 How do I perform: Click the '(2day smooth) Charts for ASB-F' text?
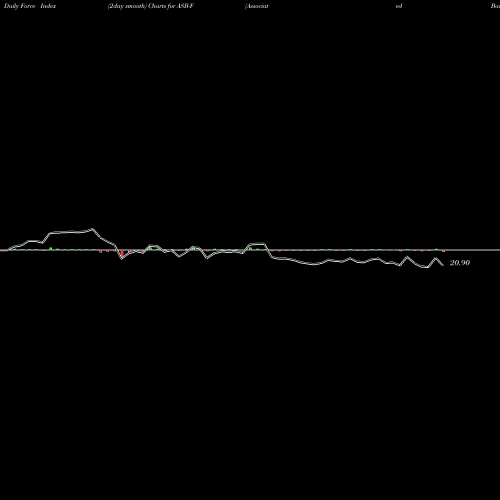[151, 6]
